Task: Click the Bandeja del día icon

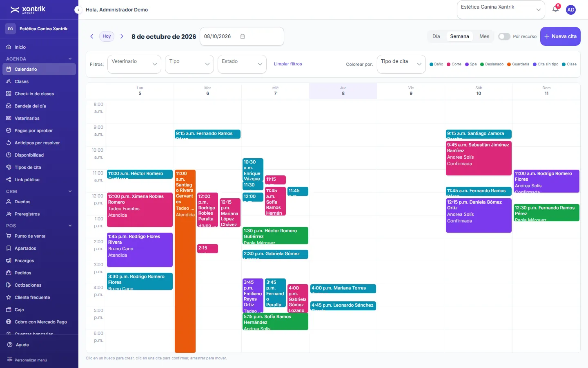Action: tap(9, 106)
